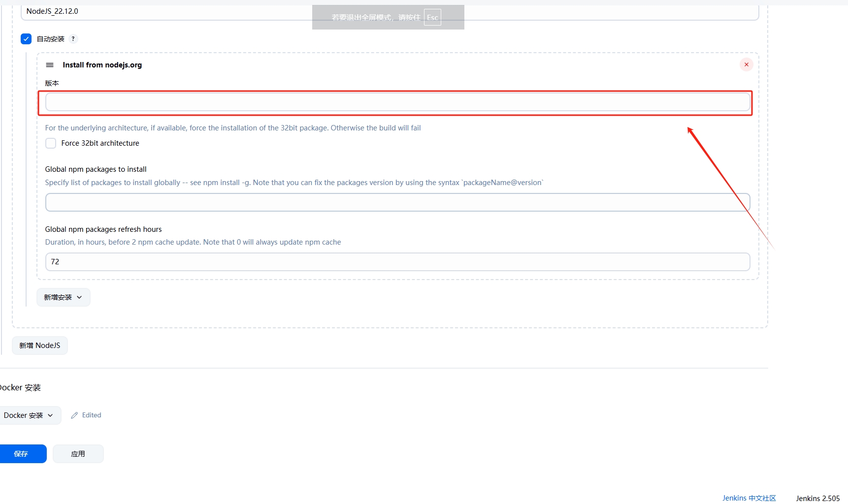Click the 新增 NodeJS button
The height and width of the screenshot is (504, 848).
point(40,346)
